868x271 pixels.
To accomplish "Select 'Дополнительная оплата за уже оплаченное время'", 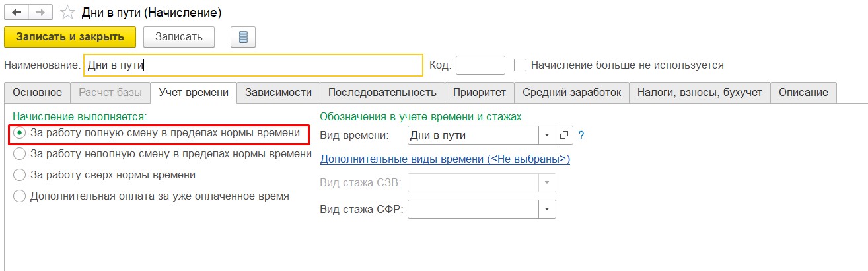I will coord(20,196).
